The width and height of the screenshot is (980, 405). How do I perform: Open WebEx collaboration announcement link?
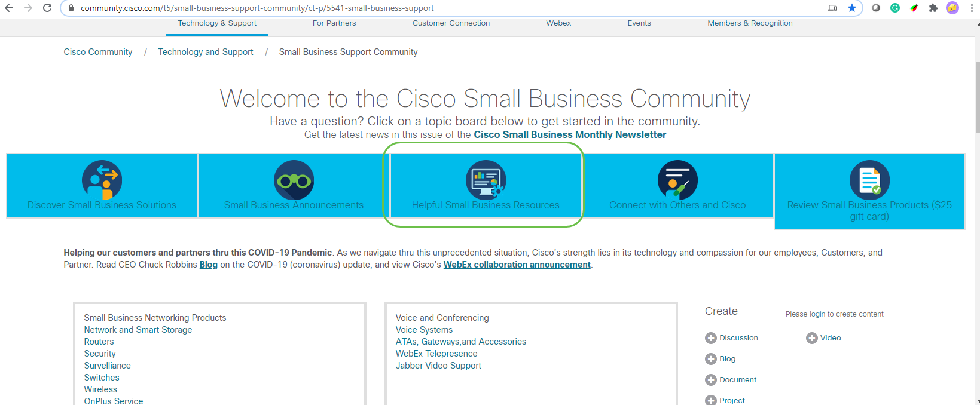pyautogui.click(x=517, y=265)
